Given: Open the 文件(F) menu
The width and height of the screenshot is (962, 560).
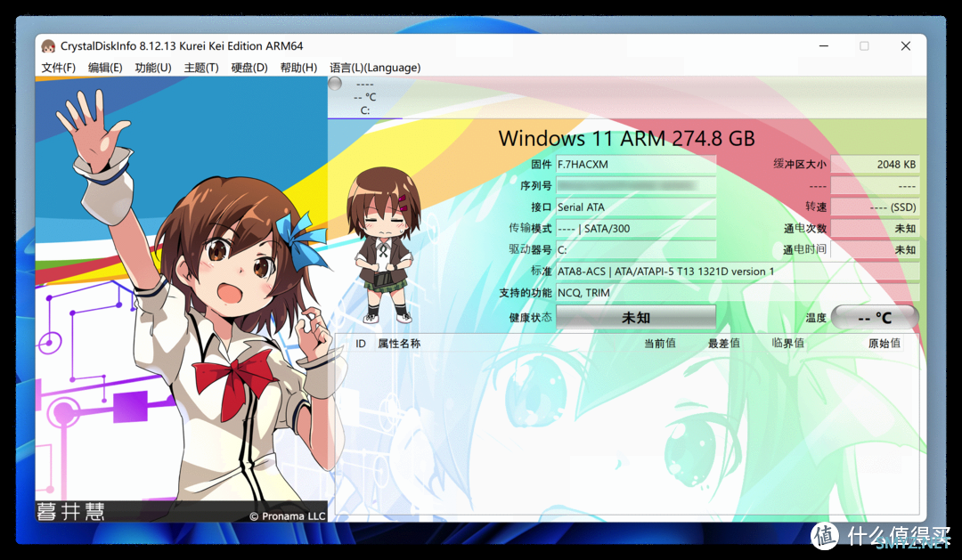Looking at the screenshot, I should tap(58, 68).
